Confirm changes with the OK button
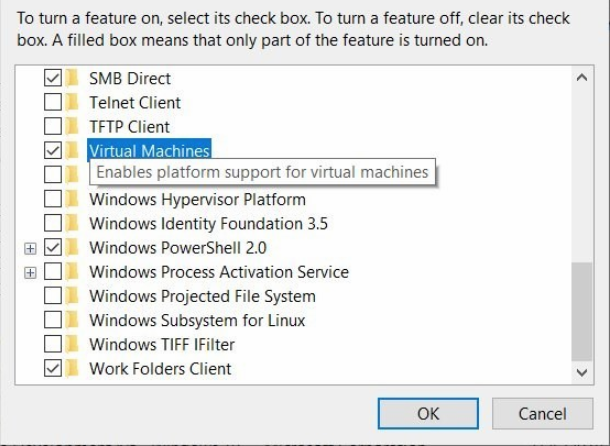This screenshot has height=446, width=610. pyautogui.click(x=428, y=413)
